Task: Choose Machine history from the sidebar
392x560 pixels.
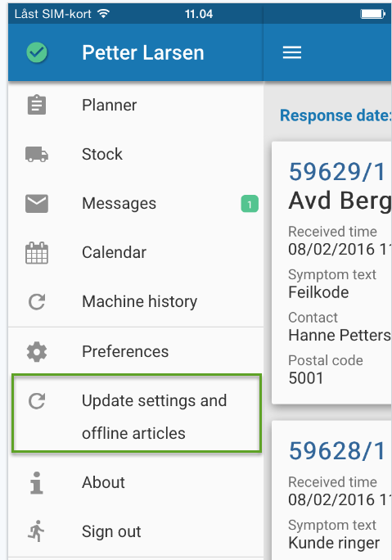Action: (136, 301)
